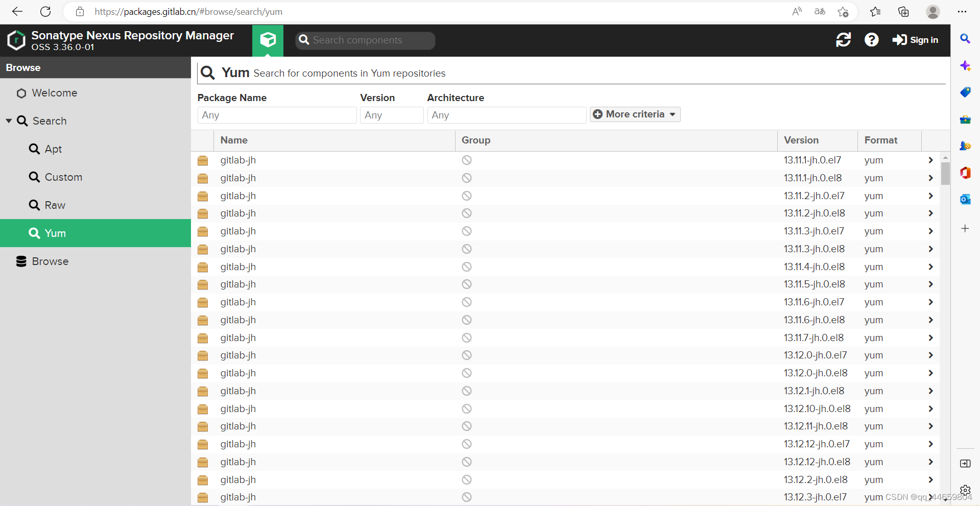The width and height of the screenshot is (980, 506).
Task: Click browser back arrow
Action: click(x=17, y=11)
